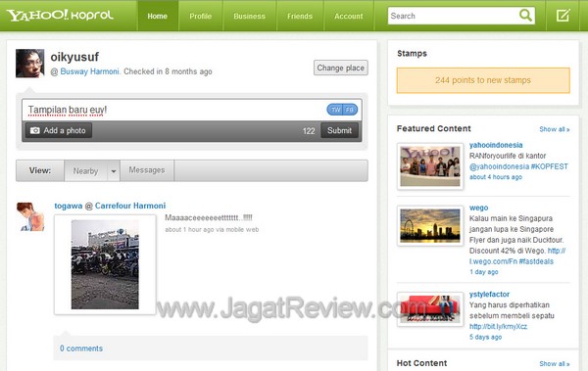Open togawa's profile link
Viewport: 588px width, 371px height.
tap(69, 206)
